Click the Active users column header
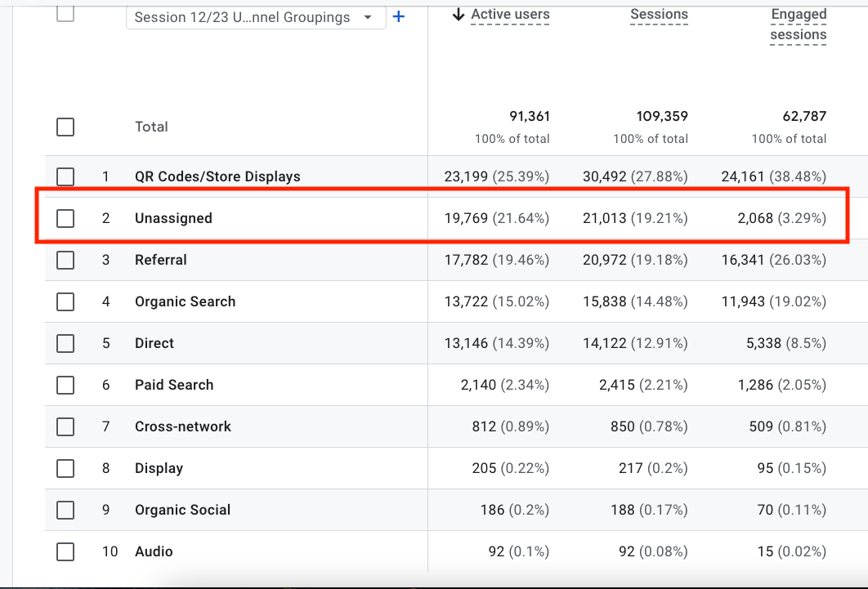 [509, 14]
